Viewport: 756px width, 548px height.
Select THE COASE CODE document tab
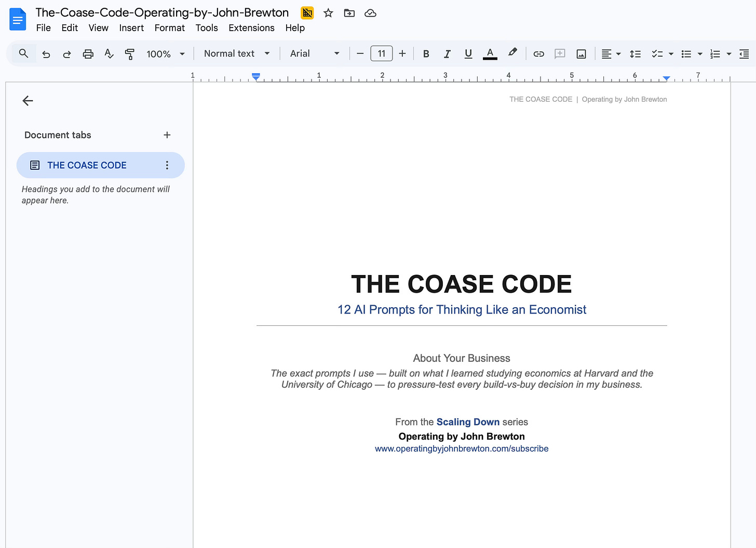(x=101, y=165)
